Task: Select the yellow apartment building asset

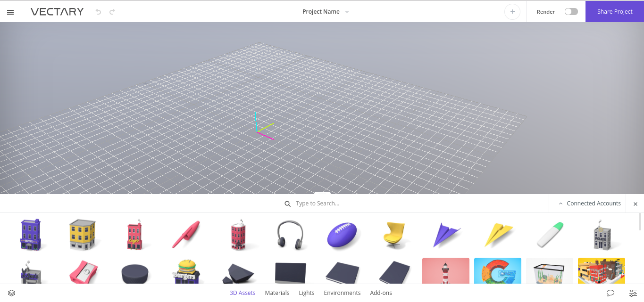Action: tap(83, 234)
